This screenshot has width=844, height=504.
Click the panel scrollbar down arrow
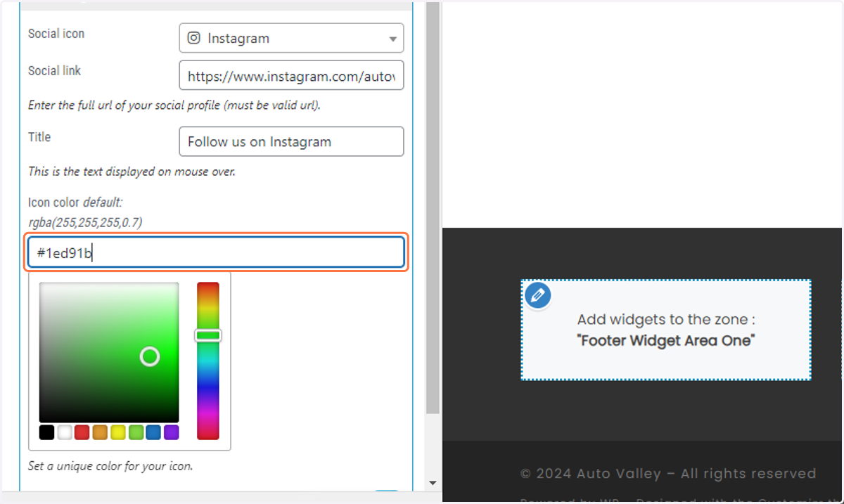pyautogui.click(x=433, y=483)
